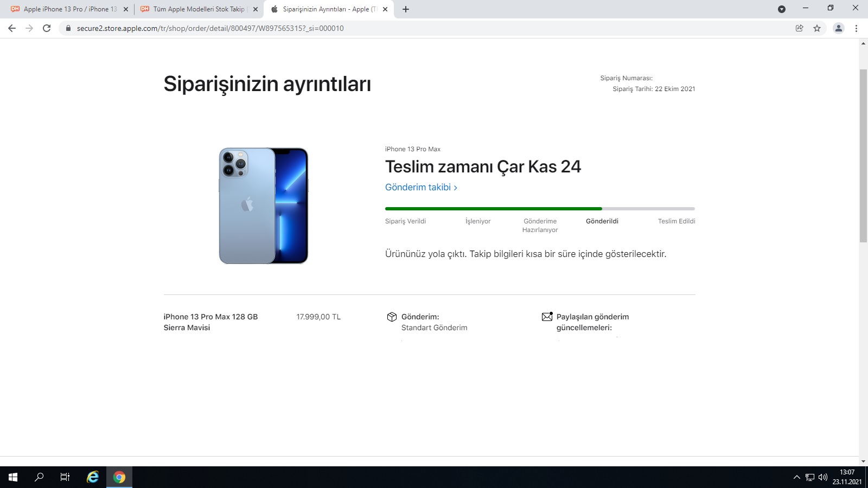Open the volume tray icon
This screenshot has width=868, height=488.
(823, 477)
